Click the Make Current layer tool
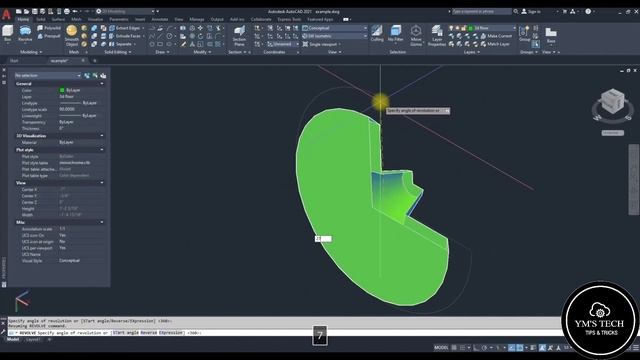The width and height of the screenshot is (640, 360). (496, 36)
